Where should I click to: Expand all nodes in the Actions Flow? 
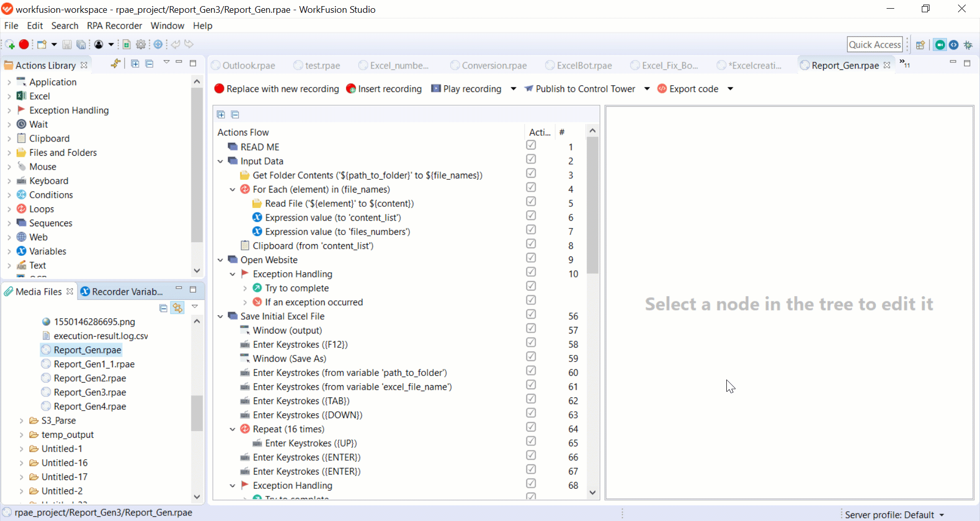tap(221, 114)
